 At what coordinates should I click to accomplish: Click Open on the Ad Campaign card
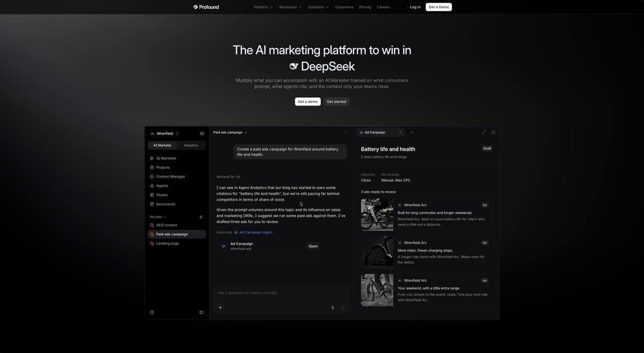point(313,246)
